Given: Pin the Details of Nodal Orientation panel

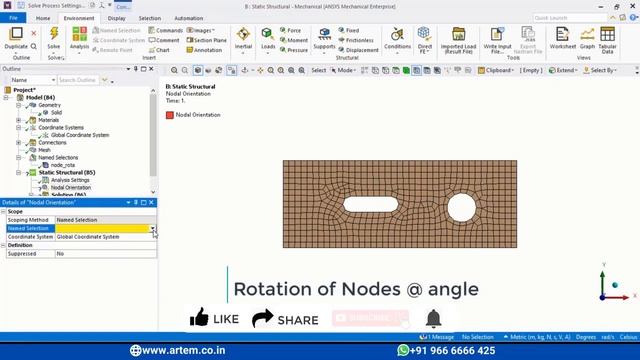Looking at the screenshot, I should point(136,202).
